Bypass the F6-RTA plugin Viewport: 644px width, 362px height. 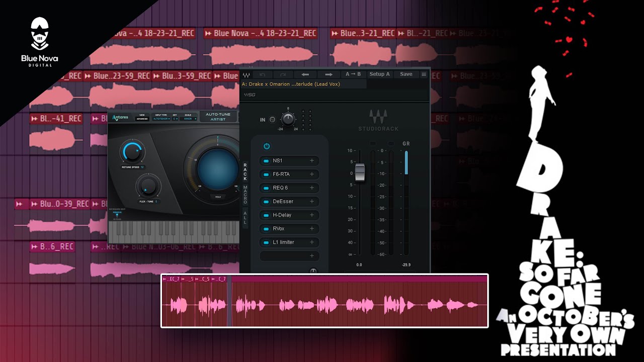(x=266, y=174)
